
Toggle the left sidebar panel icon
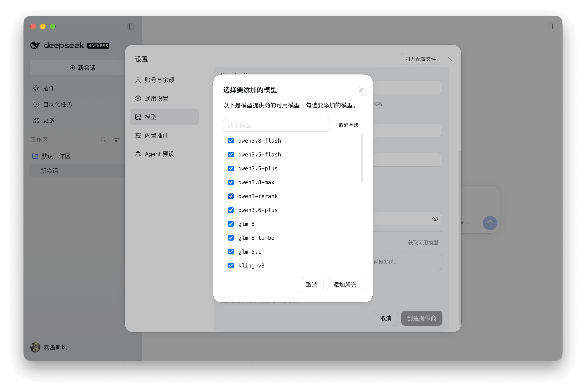(x=130, y=26)
